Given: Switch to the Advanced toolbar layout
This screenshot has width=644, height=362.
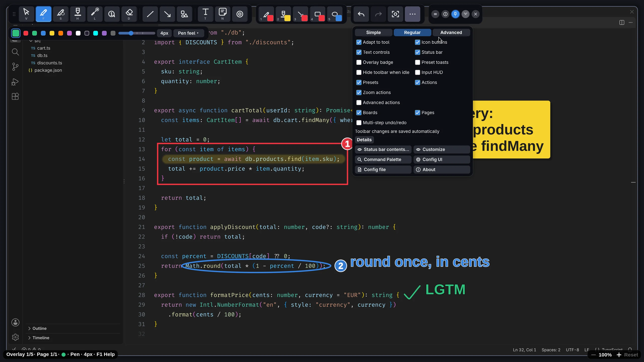Looking at the screenshot, I should 451,32.
